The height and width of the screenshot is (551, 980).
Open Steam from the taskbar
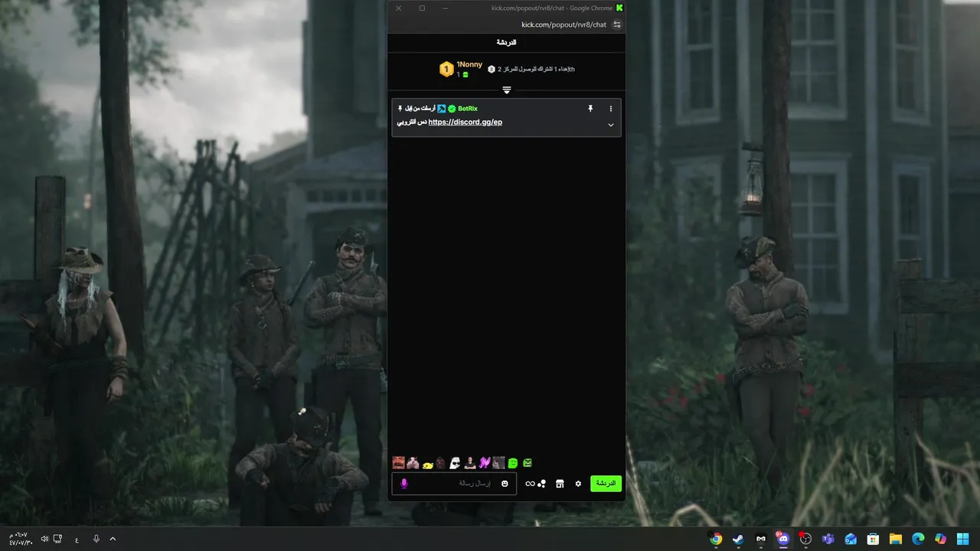pyautogui.click(x=738, y=539)
